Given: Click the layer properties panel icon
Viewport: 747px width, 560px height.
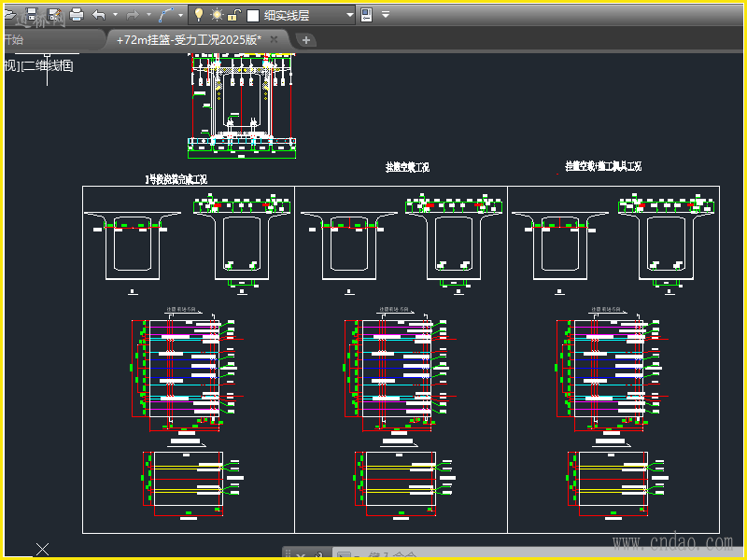Looking at the screenshot, I should (x=366, y=15).
